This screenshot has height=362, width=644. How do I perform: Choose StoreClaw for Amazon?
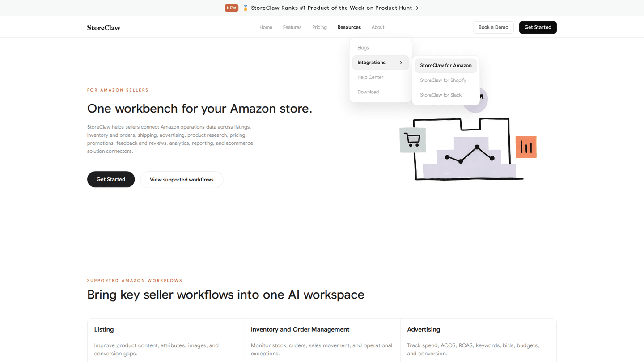(x=446, y=66)
